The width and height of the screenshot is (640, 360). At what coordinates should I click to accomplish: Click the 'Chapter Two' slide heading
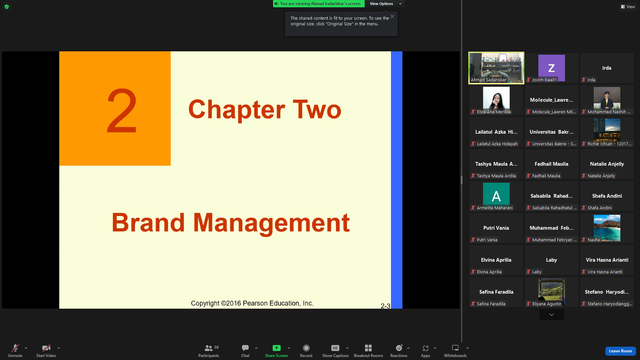pos(264,109)
